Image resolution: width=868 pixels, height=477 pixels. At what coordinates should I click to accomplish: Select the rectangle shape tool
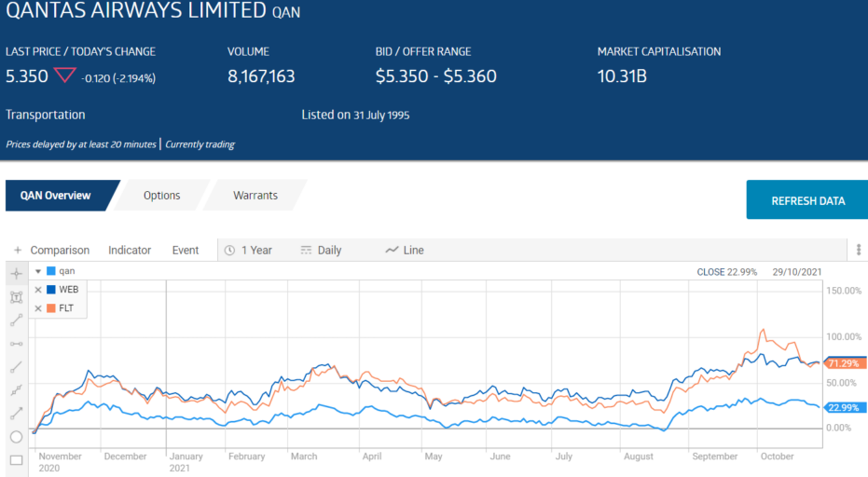[17, 460]
